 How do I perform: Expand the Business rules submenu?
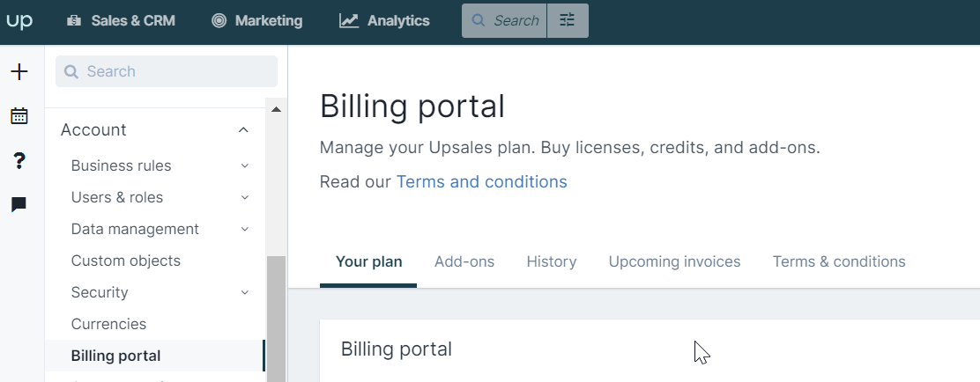245,166
